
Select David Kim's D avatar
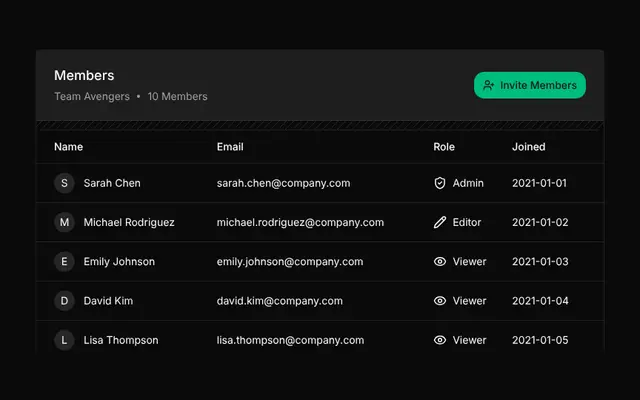[x=64, y=301]
